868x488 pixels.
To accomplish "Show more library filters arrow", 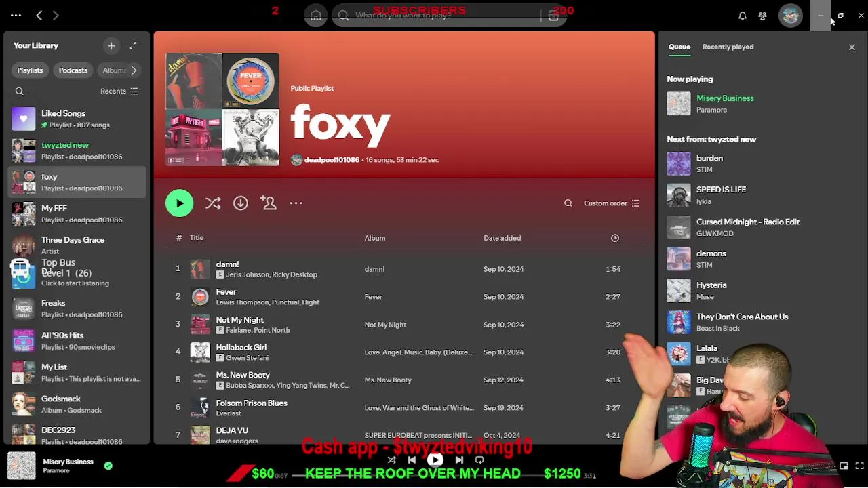I will [x=134, y=70].
